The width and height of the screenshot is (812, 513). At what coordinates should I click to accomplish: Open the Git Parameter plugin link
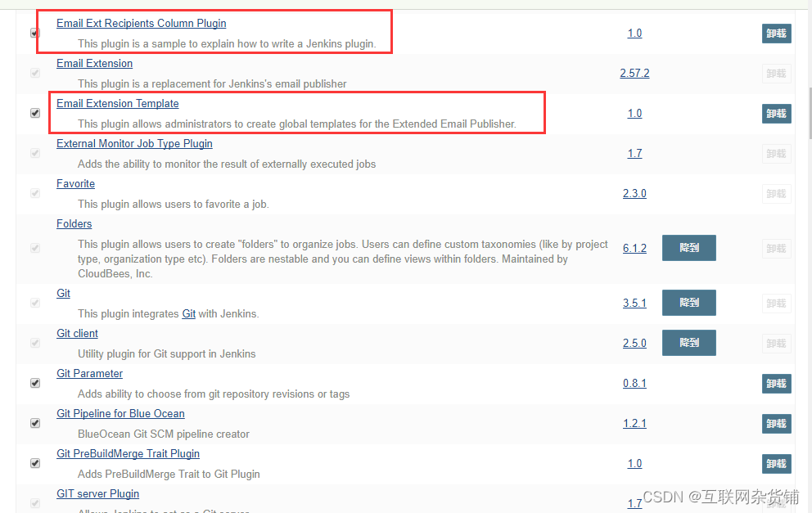(89, 373)
